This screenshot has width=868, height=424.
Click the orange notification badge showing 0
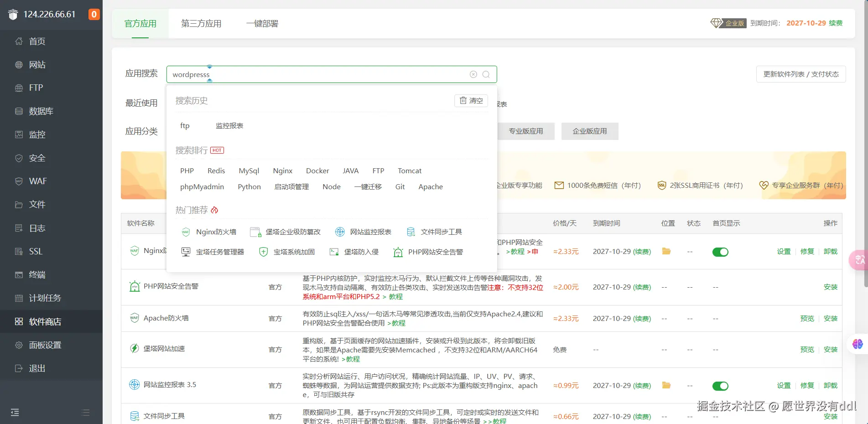pyautogui.click(x=94, y=14)
